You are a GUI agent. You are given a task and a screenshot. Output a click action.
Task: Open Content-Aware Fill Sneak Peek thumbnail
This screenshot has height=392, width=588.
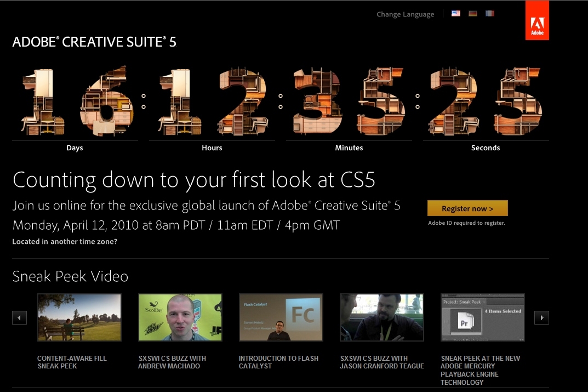[x=79, y=317]
